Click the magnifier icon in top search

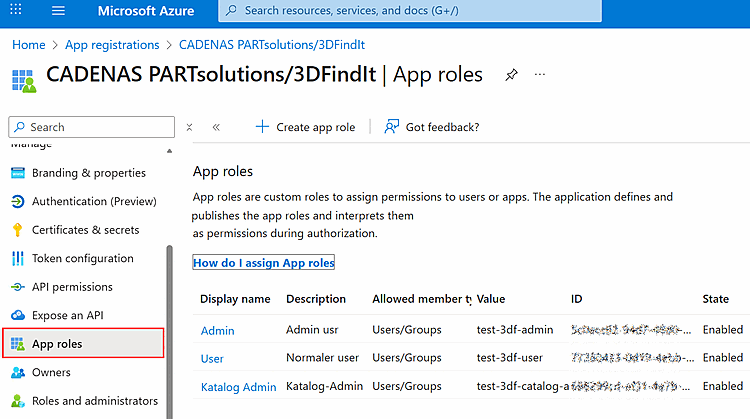pyautogui.click(x=232, y=11)
